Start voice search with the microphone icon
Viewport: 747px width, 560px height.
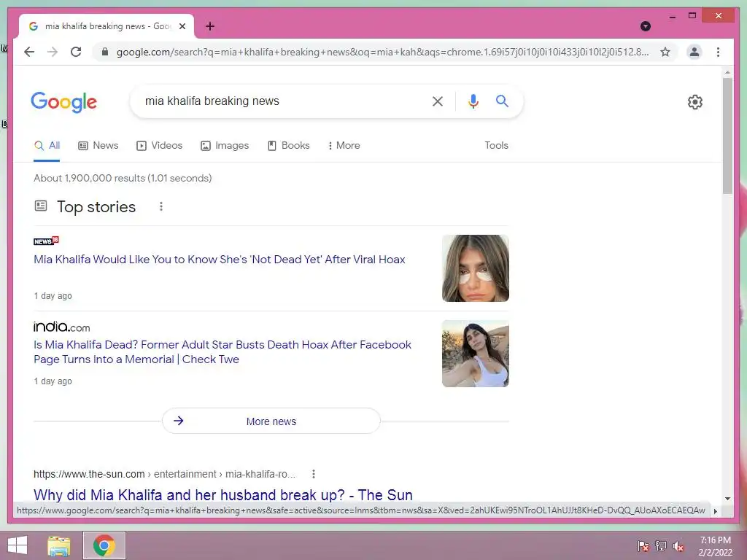(473, 101)
